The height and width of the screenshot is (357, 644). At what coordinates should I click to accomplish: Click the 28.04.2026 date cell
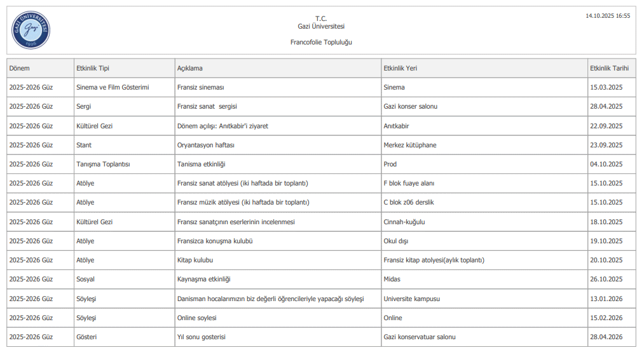[x=606, y=337]
